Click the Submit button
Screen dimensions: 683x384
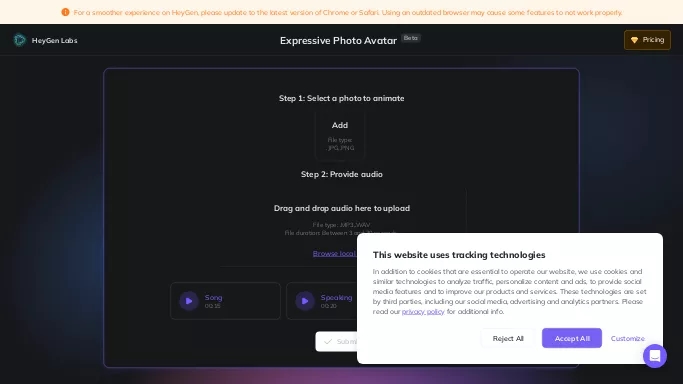click(x=336, y=341)
